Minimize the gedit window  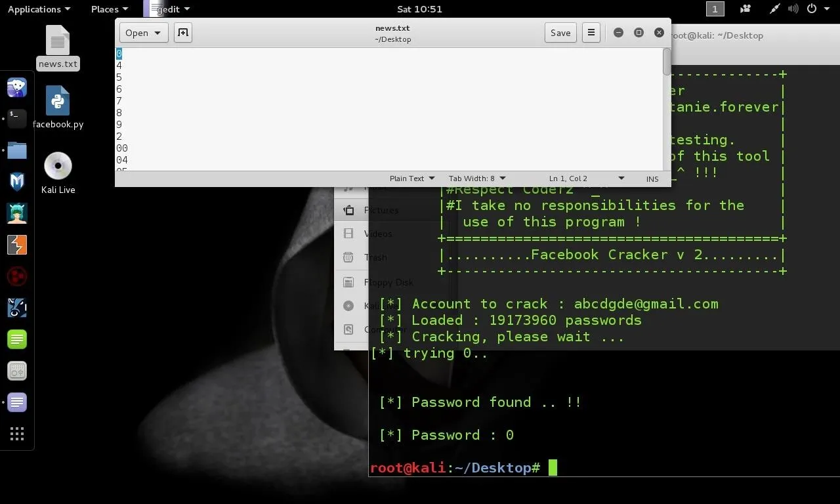(x=618, y=33)
